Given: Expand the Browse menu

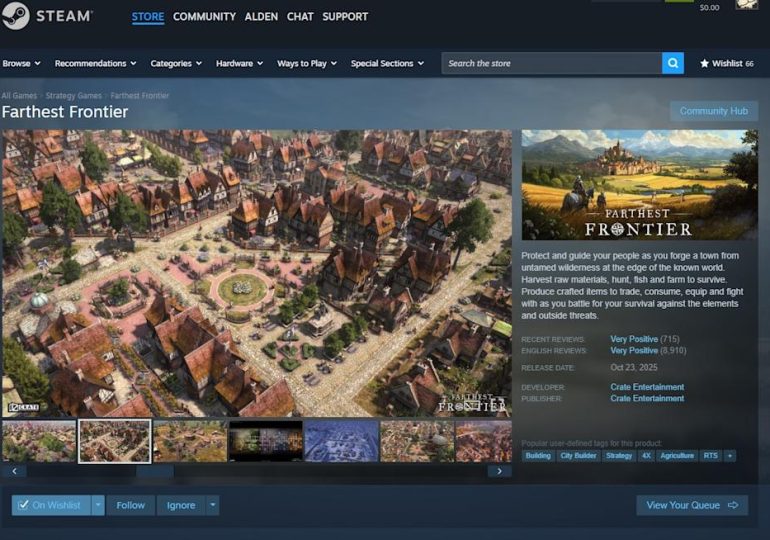Looking at the screenshot, I should pyautogui.click(x=22, y=63).
